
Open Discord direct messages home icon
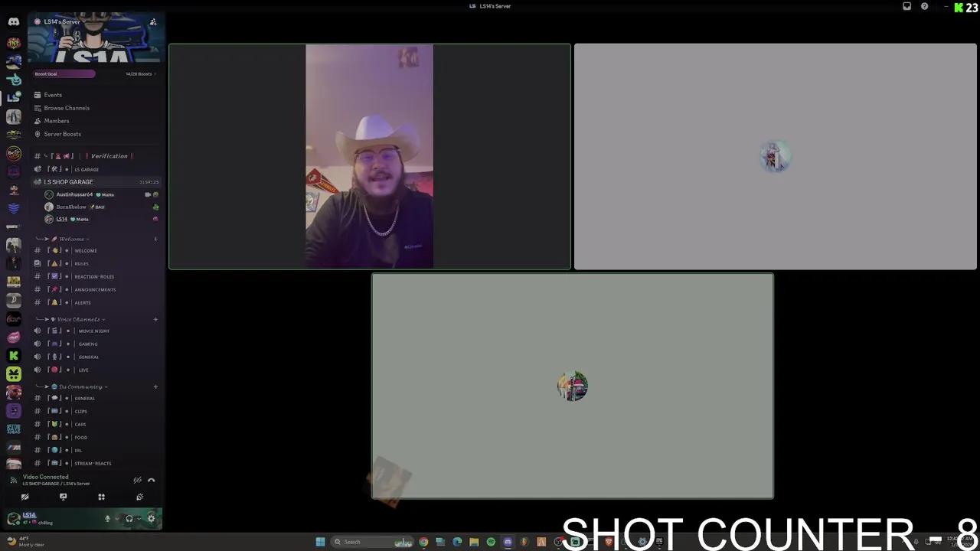click(x=13, y=21)
